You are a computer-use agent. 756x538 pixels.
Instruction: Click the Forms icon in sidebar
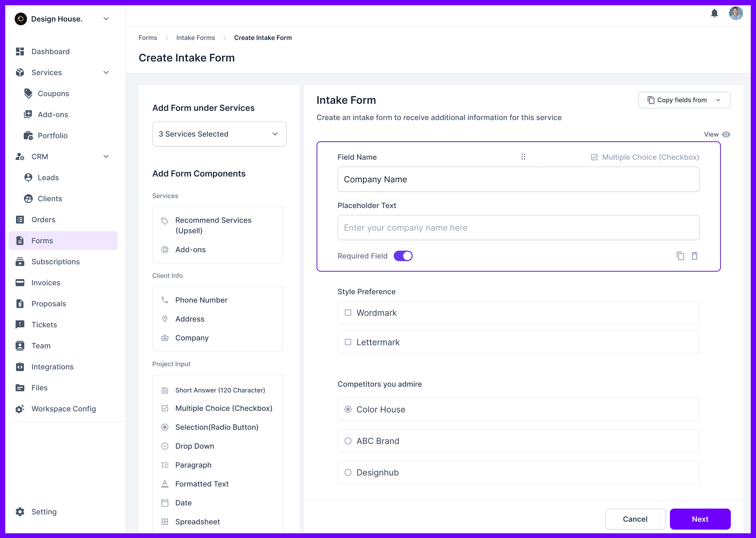click(x=20, y=240)
